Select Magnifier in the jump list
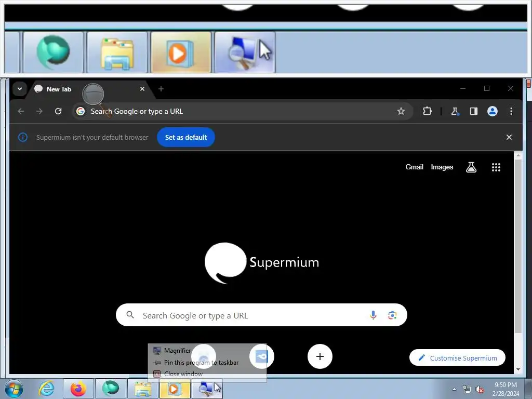532x399 pixels. 208,351
